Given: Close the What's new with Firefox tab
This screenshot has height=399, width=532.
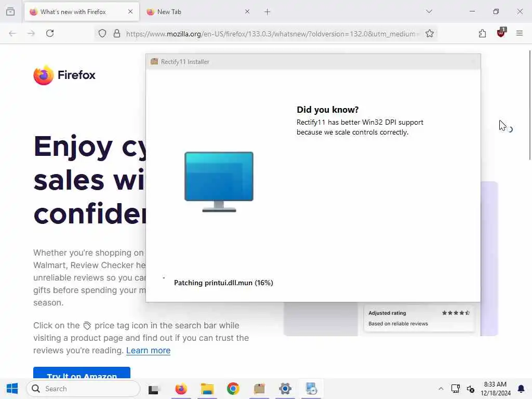Looking at the screenshot, I should pyautogui.click(x=130, y=11).
